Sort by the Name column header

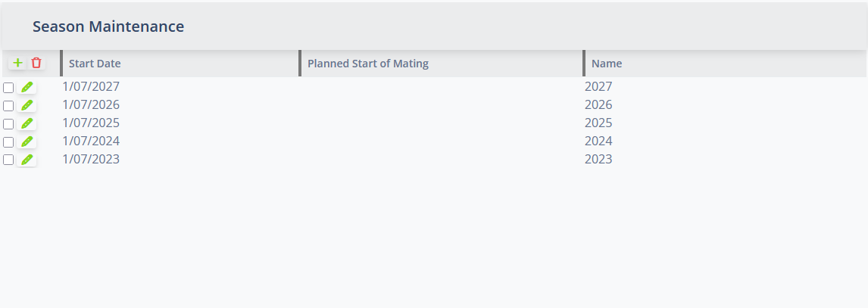pyautogui.click(x=607, y=64)
